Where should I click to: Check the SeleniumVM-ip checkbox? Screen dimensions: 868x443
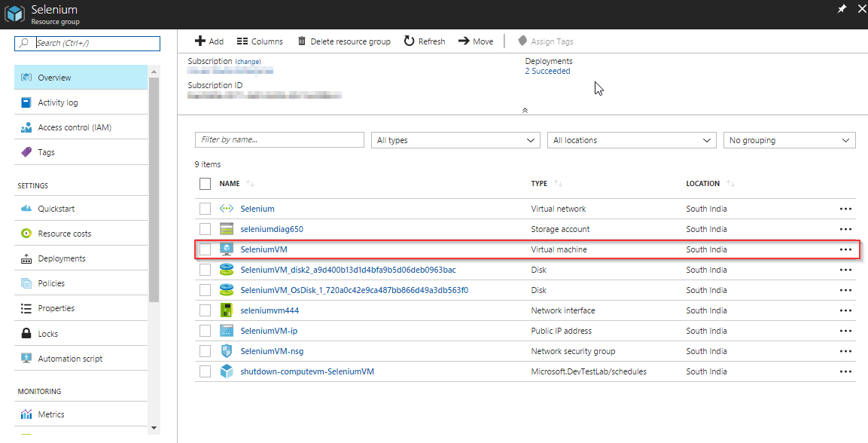(205, 331)
